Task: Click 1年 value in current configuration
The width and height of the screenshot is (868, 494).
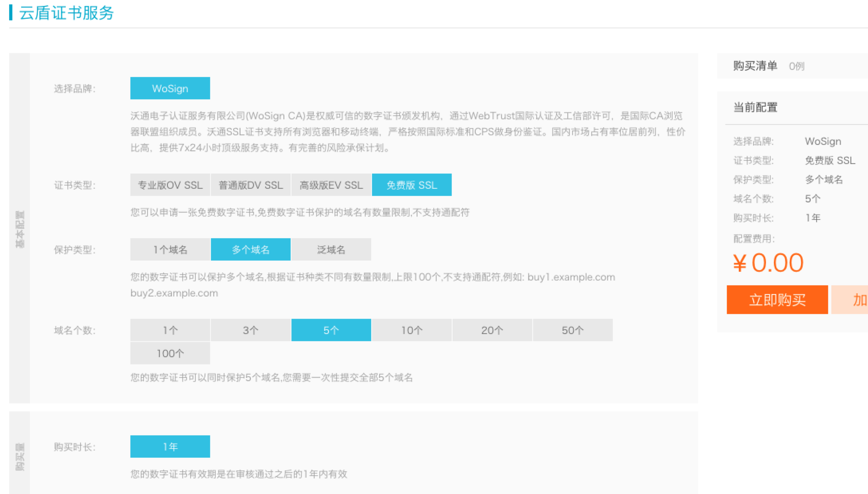Action: tap(813, 218)
